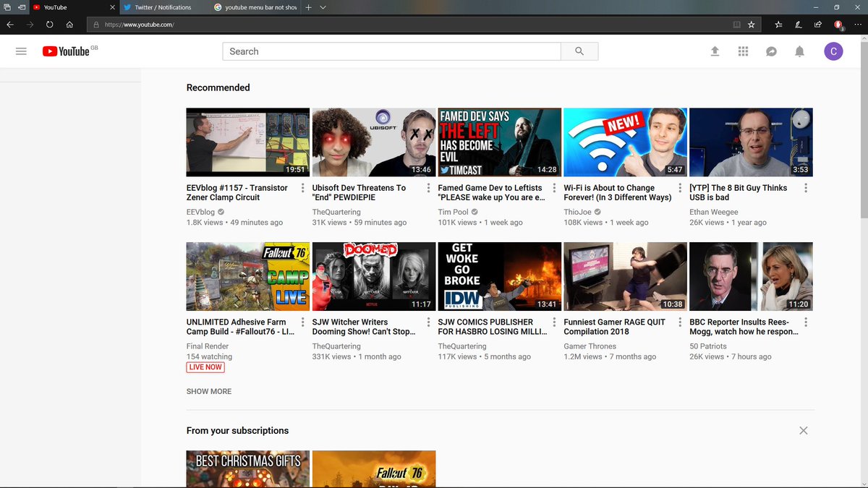Open the purple C account avatar
868x488 pixels.
tap(833, 51)
